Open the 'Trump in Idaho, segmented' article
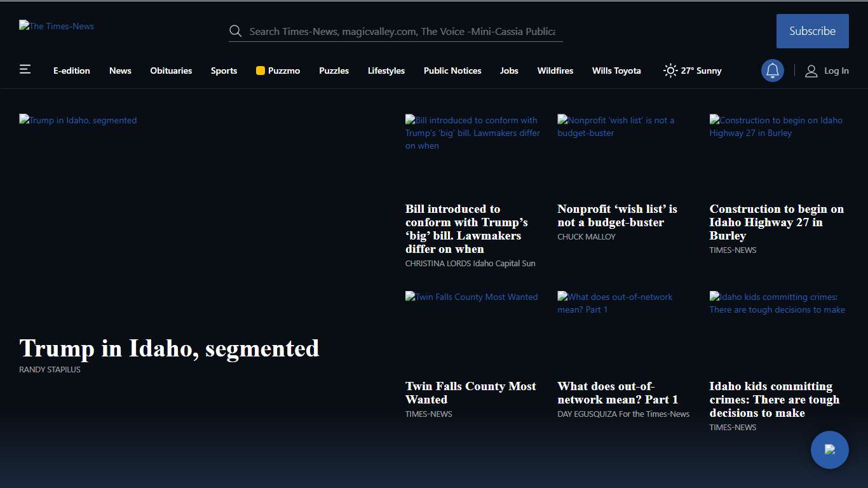The image size is (868, 488). point(169,348)
